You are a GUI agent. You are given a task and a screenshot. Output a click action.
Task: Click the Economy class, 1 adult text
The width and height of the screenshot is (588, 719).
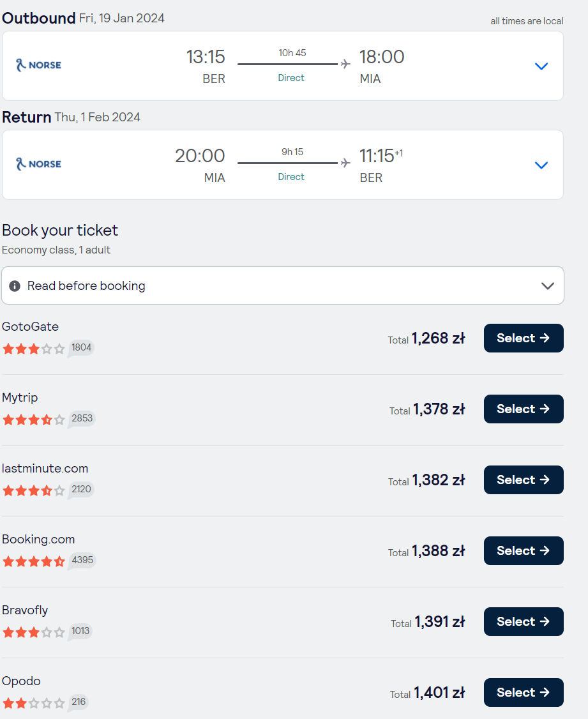click(x=56, y=250)
